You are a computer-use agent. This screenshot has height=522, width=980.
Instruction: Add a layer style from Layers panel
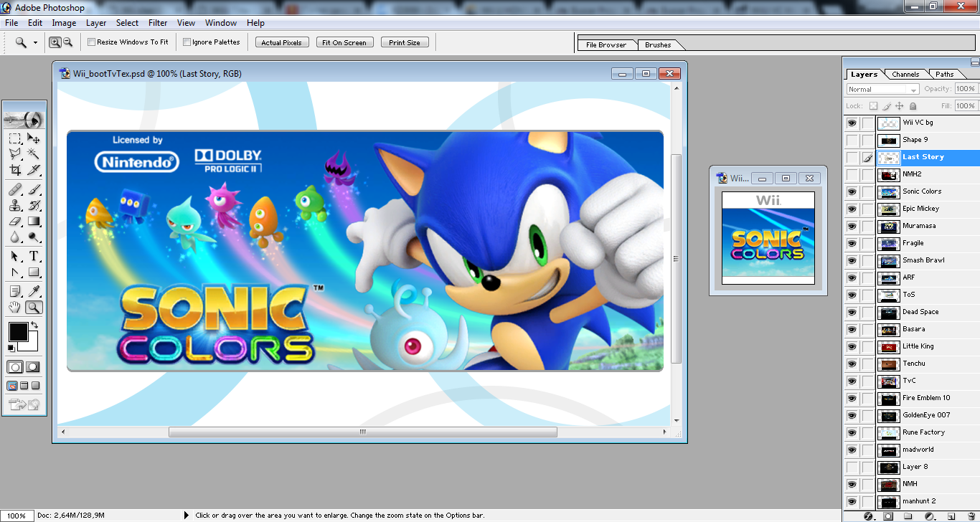870,516
